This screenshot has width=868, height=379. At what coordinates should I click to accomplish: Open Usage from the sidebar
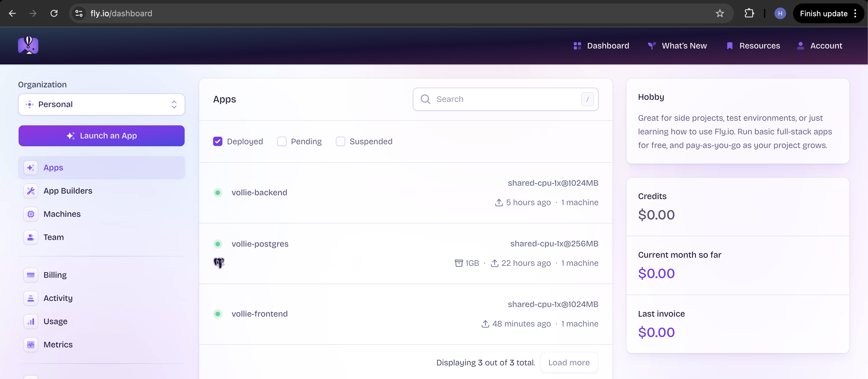pos(101,321)
